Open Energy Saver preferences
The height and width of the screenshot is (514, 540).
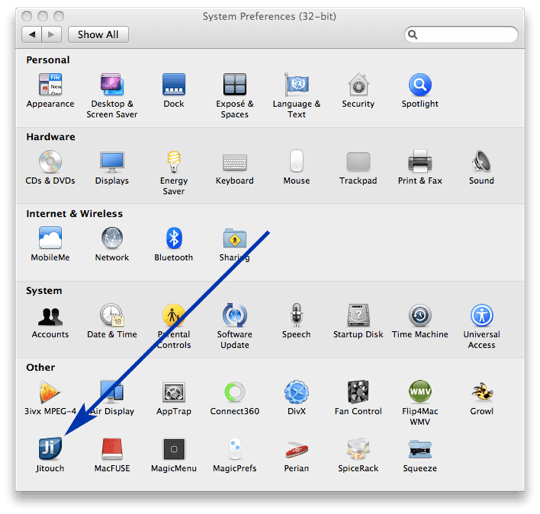click(x=174, y=172)
